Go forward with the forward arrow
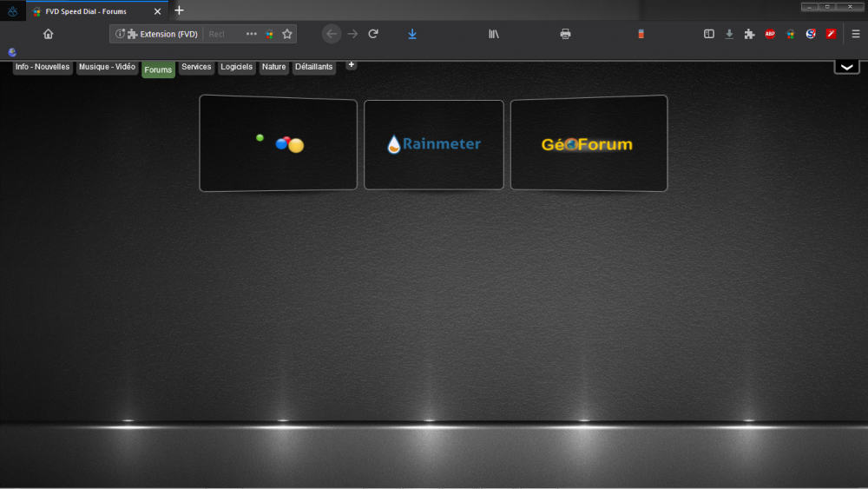The width and height of the screenshot is (868, 489). click(x=352, y=34)
